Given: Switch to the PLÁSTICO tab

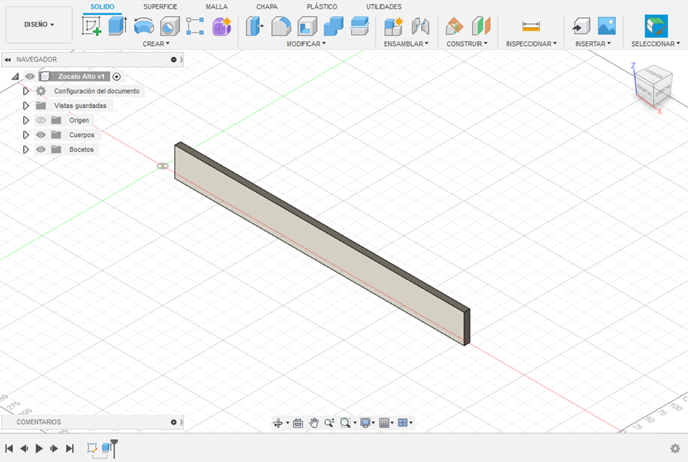Looking at the screenshot, I should (322, 7).
